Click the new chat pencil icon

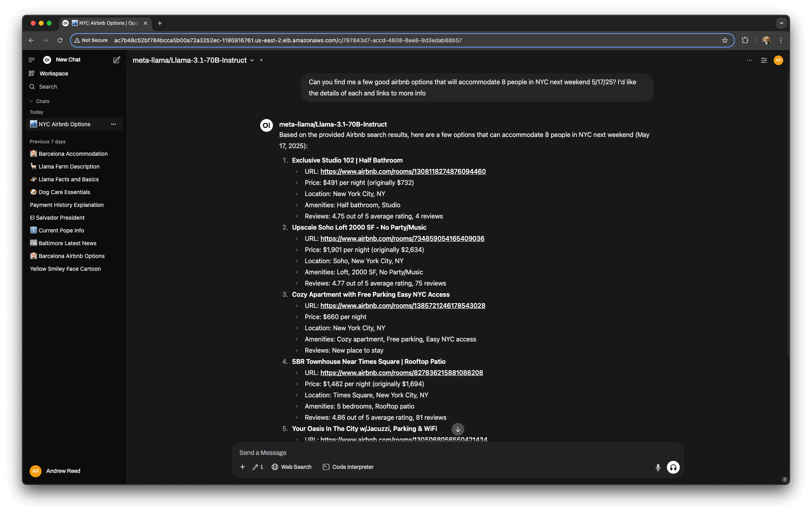coord(116,60)
